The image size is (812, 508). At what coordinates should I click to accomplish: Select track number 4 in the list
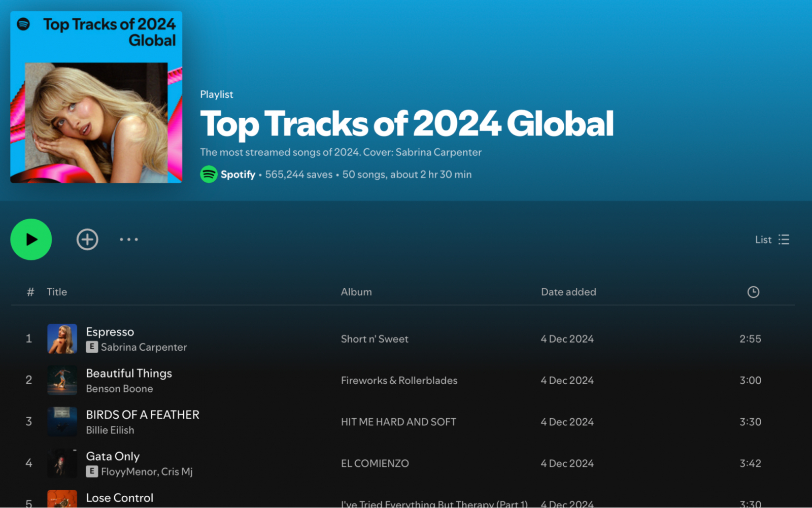coord(29,464)
